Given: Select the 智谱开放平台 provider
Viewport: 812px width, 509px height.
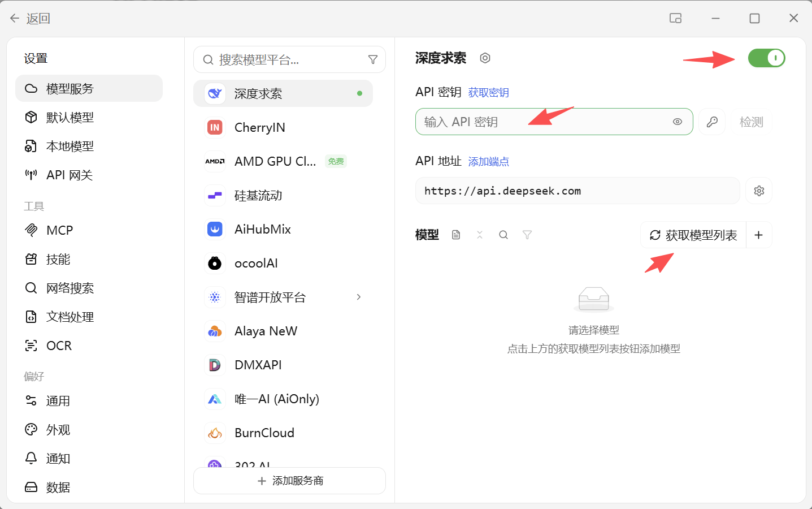Looking at the screenshot, I should click(x=283, y=297).
